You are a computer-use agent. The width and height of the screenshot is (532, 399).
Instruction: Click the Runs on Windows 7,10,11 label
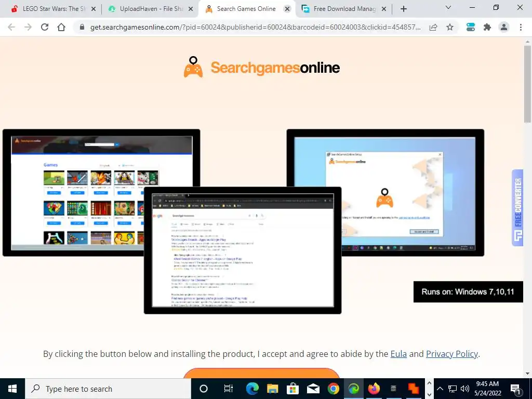pos(468,292)
